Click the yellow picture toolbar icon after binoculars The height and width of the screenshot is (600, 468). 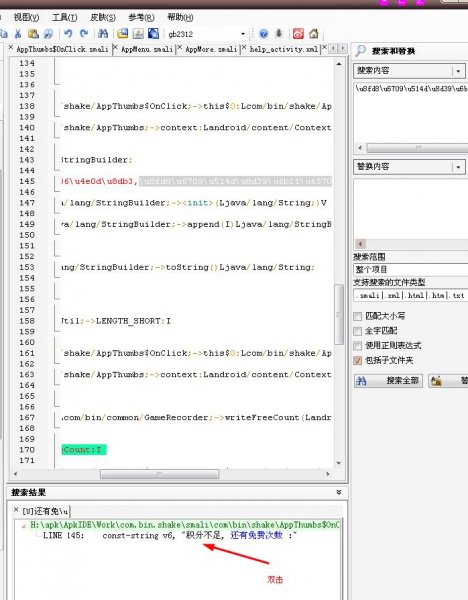coord(122,34)
